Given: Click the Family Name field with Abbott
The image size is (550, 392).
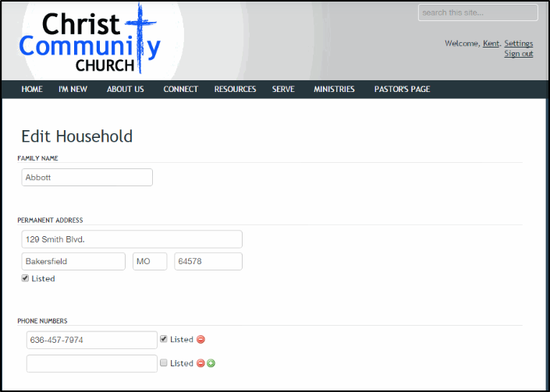Looking at the screenshot, I should [x=87, y=178].
